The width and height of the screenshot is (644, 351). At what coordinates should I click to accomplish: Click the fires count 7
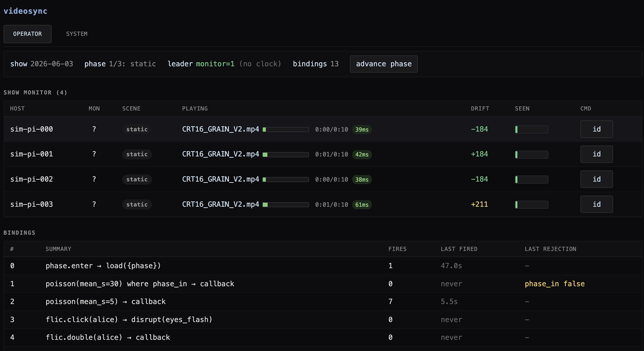pyautogui.click(x=390, y=302)
